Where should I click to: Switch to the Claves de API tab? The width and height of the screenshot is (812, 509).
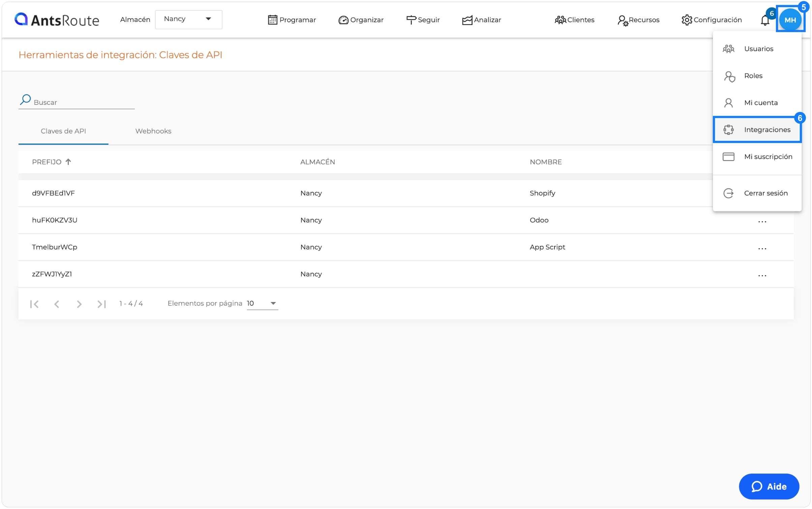(63, 131)
